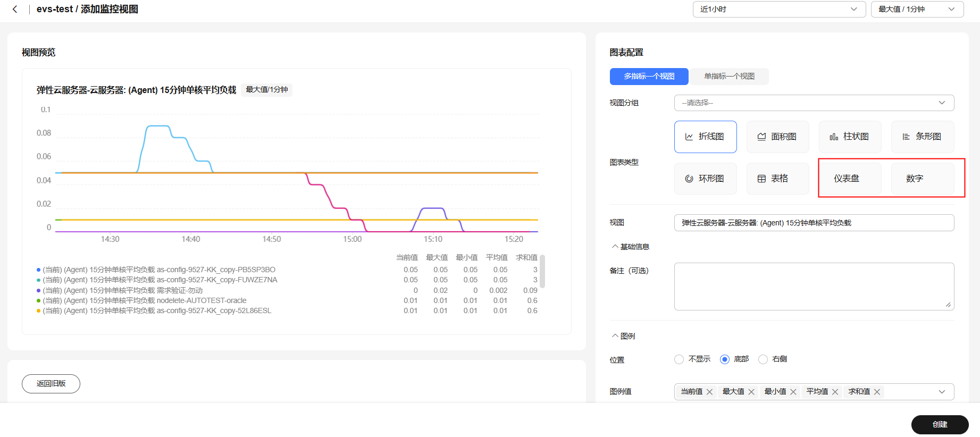Switch chart type to 表格 table
This screenshot has height=437, width=980.
(778, 179)
